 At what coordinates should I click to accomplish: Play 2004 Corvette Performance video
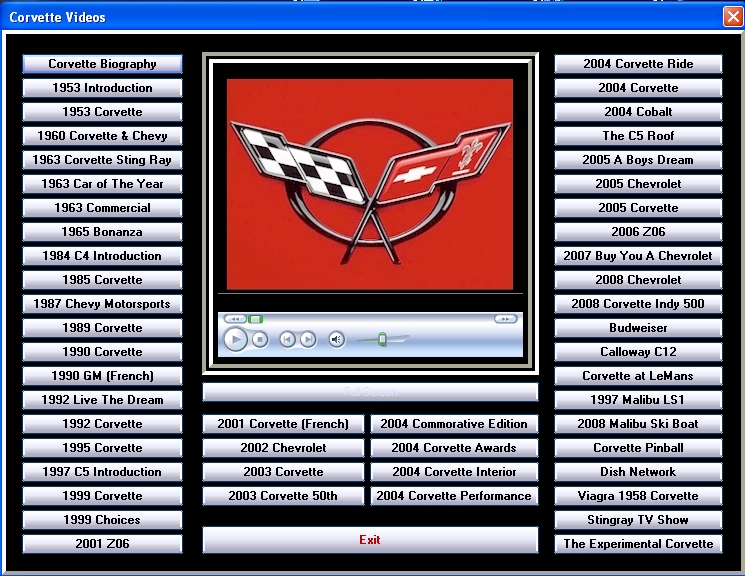pyautogui.click(x=454, y=496)
